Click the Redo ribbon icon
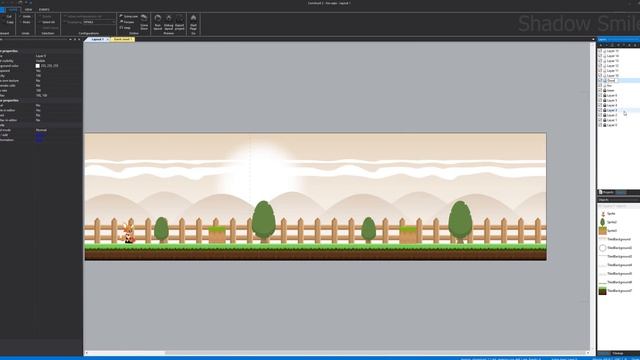The image size is (640, 360). [21, 22]
